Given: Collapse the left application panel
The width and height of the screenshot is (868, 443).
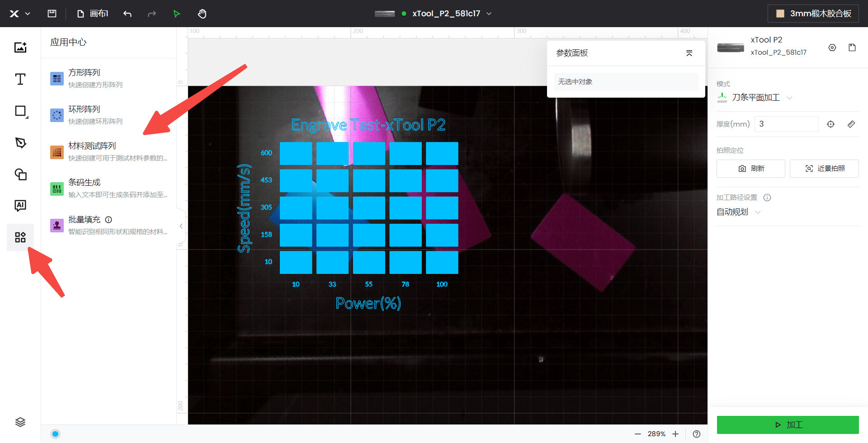Looking at the screenshot, I should point(181,226).
